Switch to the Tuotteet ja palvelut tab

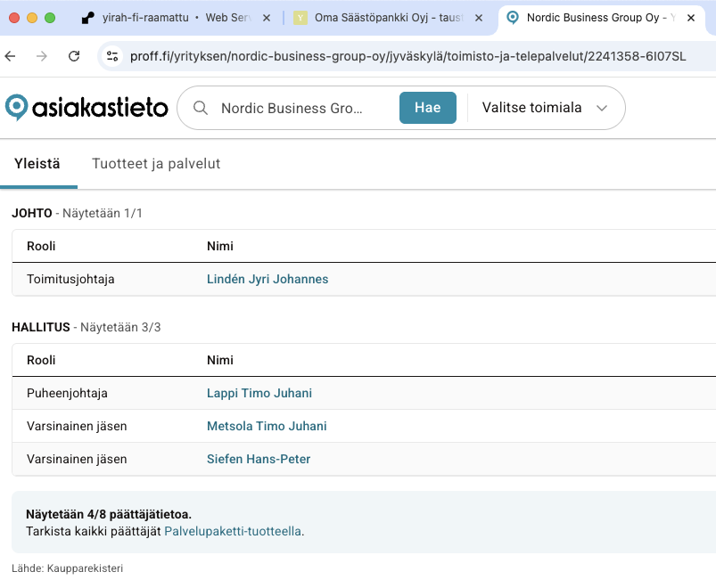point(155,164)
